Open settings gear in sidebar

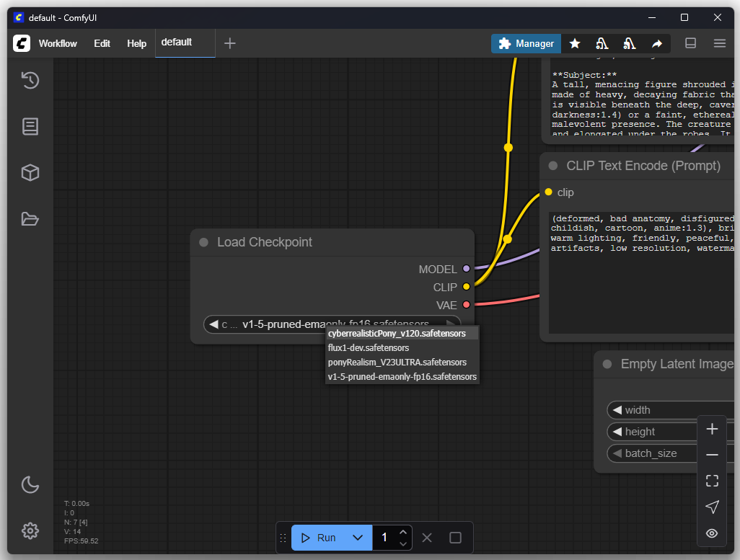[30, 531]
